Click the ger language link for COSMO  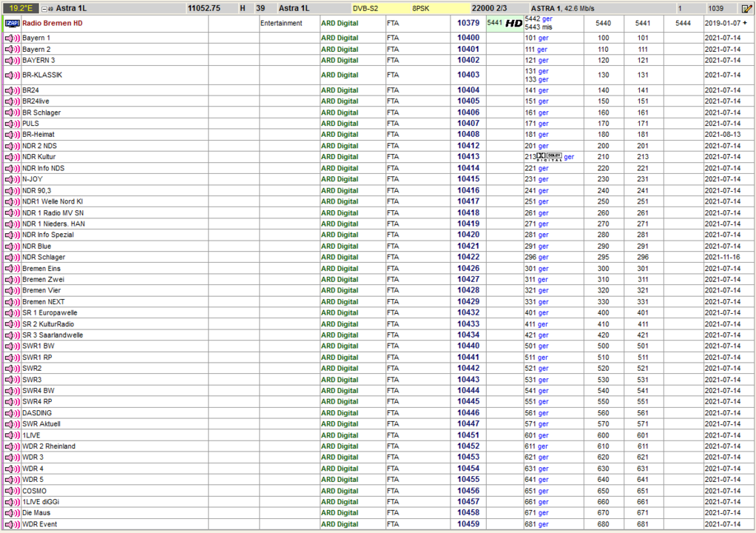pyautogui.click(x=542, y=491)
